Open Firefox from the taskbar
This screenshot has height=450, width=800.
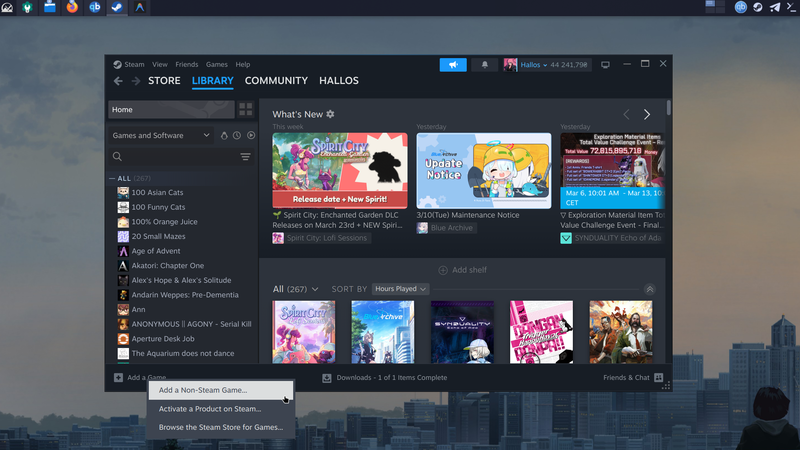(72, 7)
